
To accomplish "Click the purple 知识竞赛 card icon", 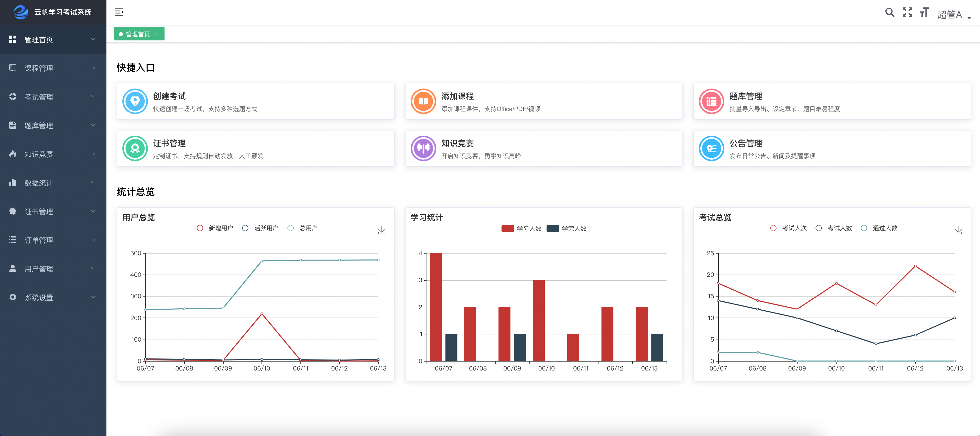I will pos(423,148).
